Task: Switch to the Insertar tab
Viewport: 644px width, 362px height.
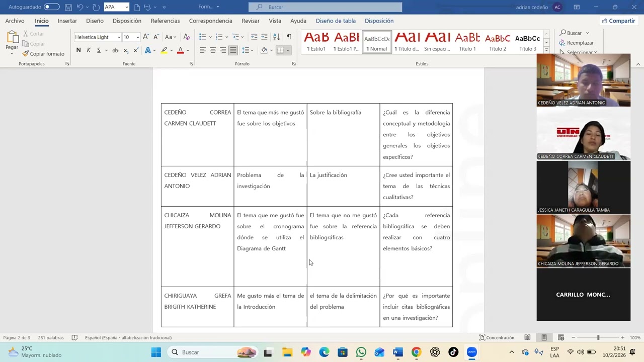Action: tap(67, 21)
